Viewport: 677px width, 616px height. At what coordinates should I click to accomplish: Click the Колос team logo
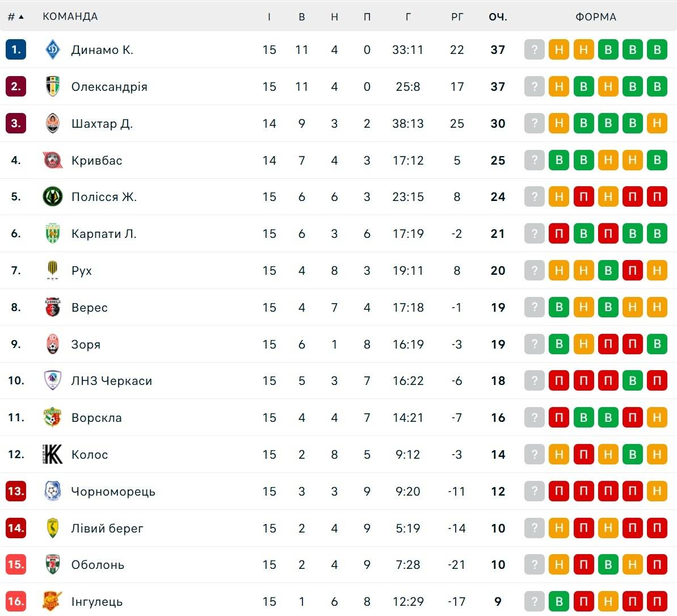pyautogui.click(x=53, y=454)
